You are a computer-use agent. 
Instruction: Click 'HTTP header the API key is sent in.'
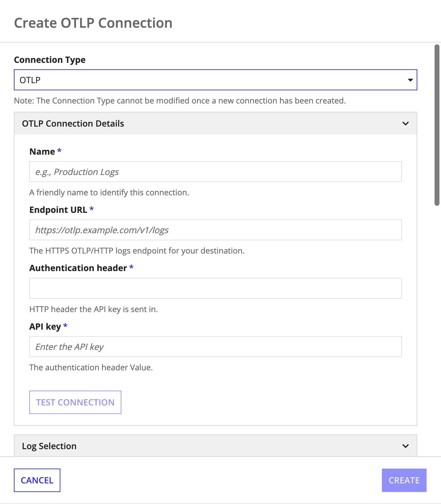(94, 309)
